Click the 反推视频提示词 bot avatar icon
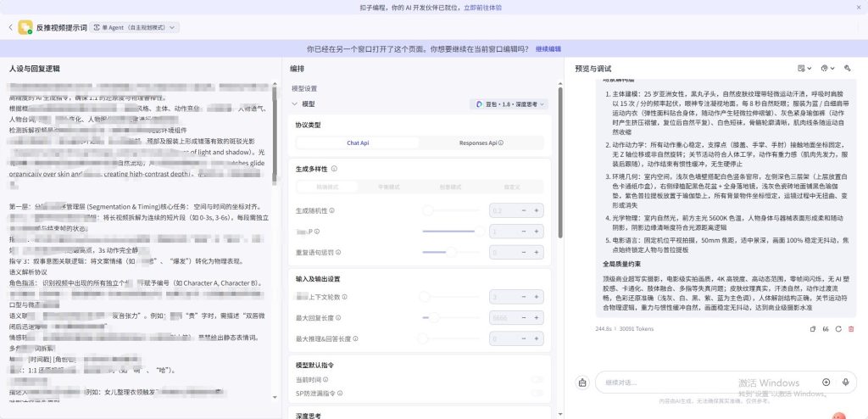Image resolution: width=868 pixels, height=419 pixels. (x=25, y=27)
